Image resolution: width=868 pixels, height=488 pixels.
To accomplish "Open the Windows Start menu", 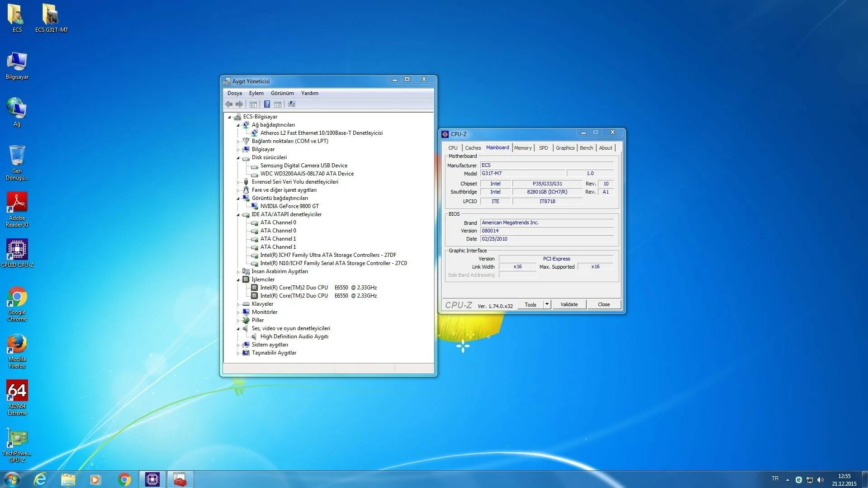I will click(12, 479).
